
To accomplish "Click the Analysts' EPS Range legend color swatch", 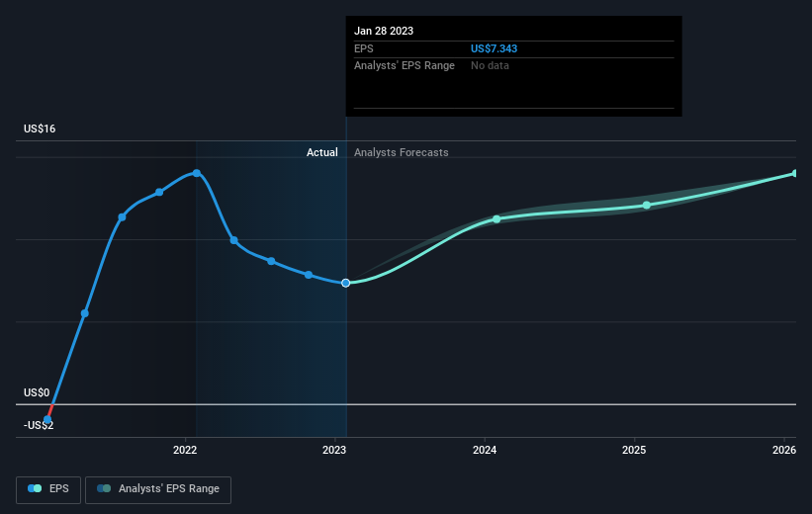I will [x=104, y=488].
